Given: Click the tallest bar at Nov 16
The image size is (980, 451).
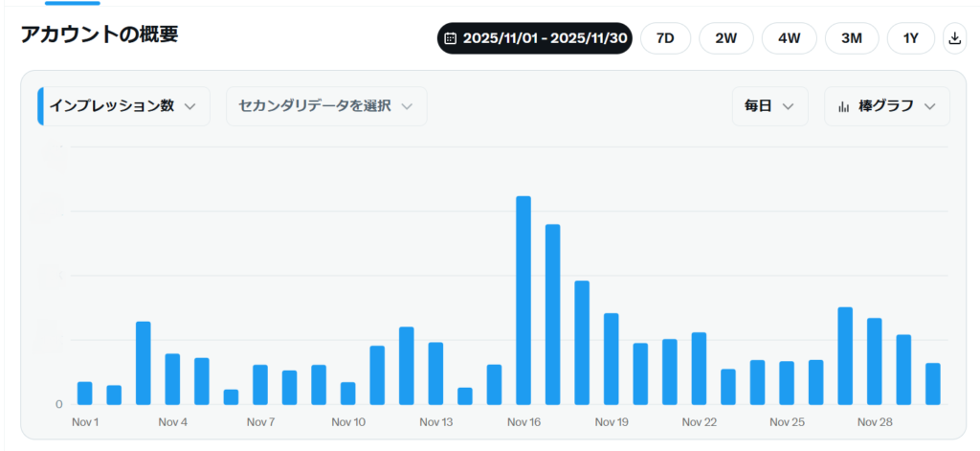Looking at the screenshot, I should pyautogui.click(x=523, y=300).
